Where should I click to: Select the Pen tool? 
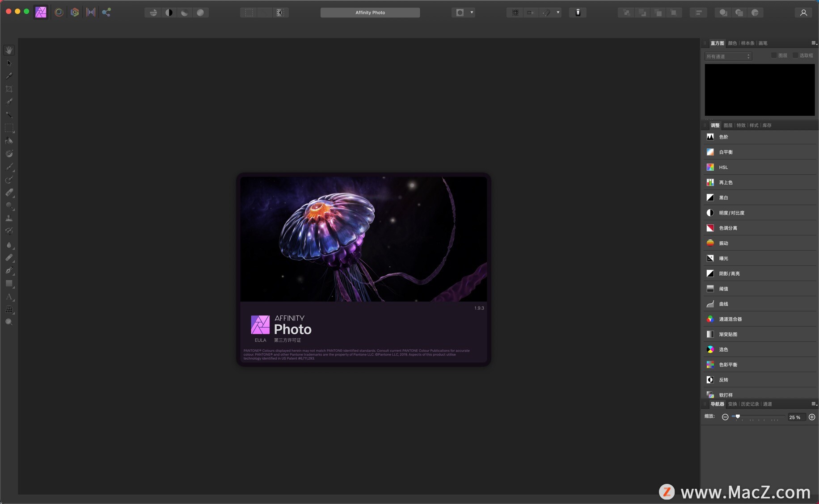click(x=9, y=270)
